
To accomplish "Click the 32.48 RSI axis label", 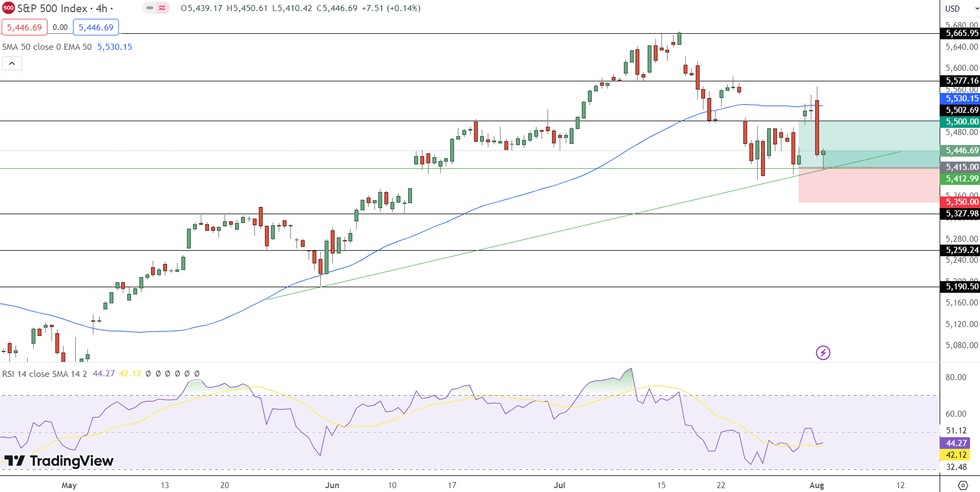I will pyautogui.click(x=956, y=467).
